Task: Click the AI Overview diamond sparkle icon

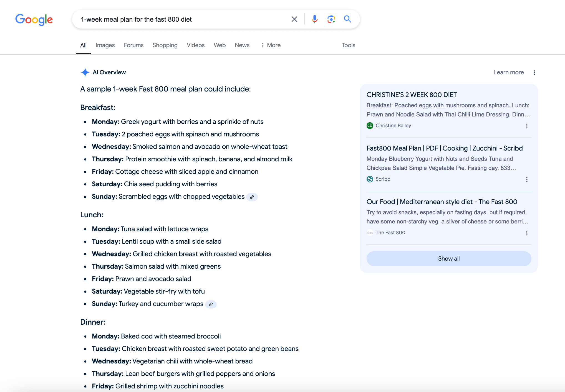Action: click(84, 72)
